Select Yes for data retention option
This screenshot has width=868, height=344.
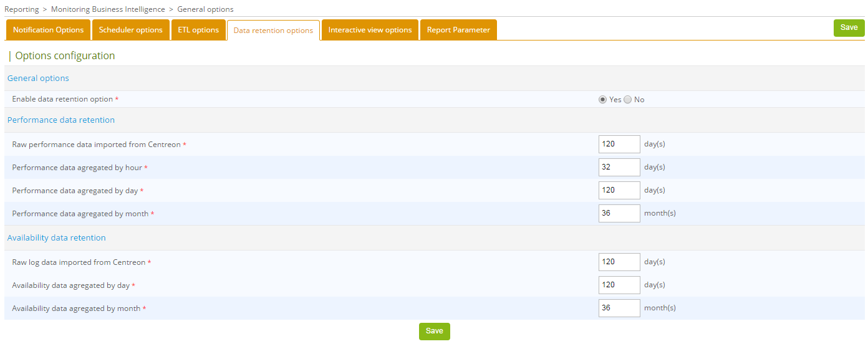coord(603,100)
